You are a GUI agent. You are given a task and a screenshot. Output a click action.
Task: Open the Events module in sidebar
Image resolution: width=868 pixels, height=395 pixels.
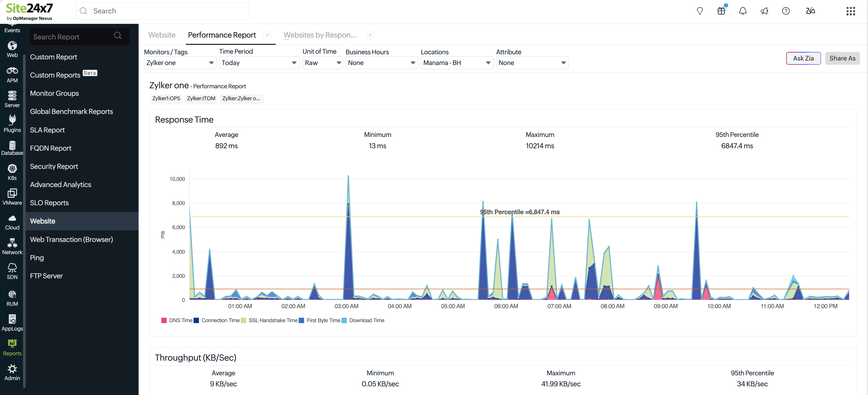click(12, 29)
